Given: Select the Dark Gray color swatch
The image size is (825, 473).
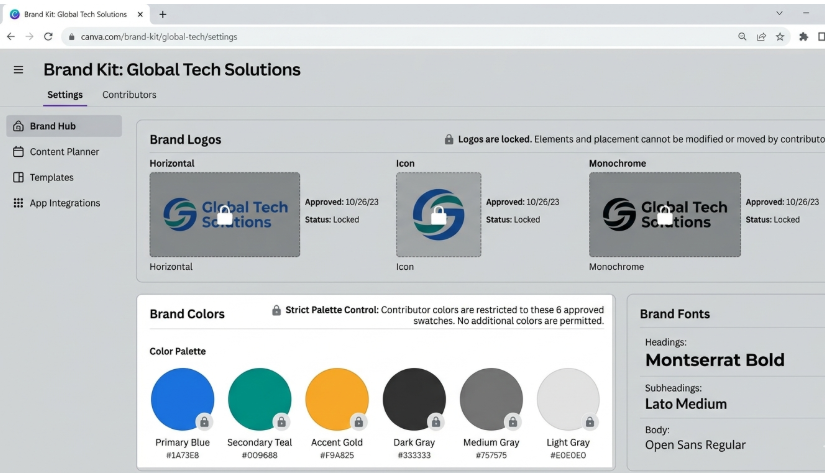Looking at the screenshot, I should (x=414, y=399).
